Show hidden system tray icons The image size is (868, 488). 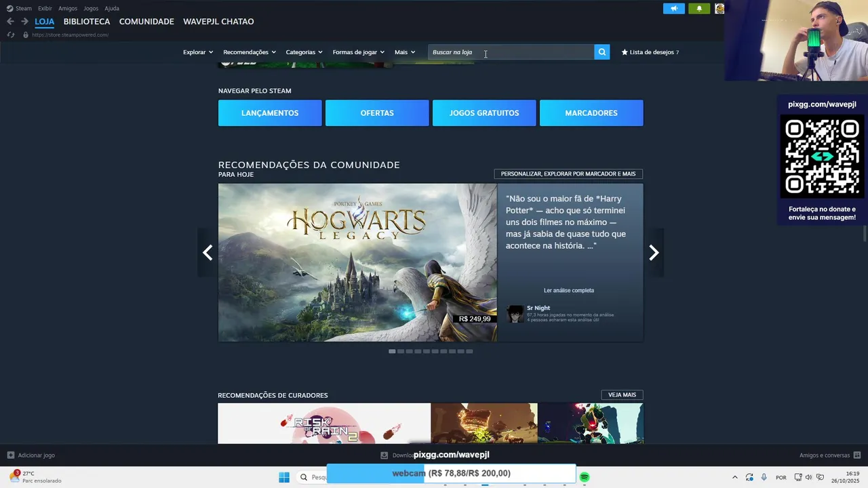tap(734, 477)
